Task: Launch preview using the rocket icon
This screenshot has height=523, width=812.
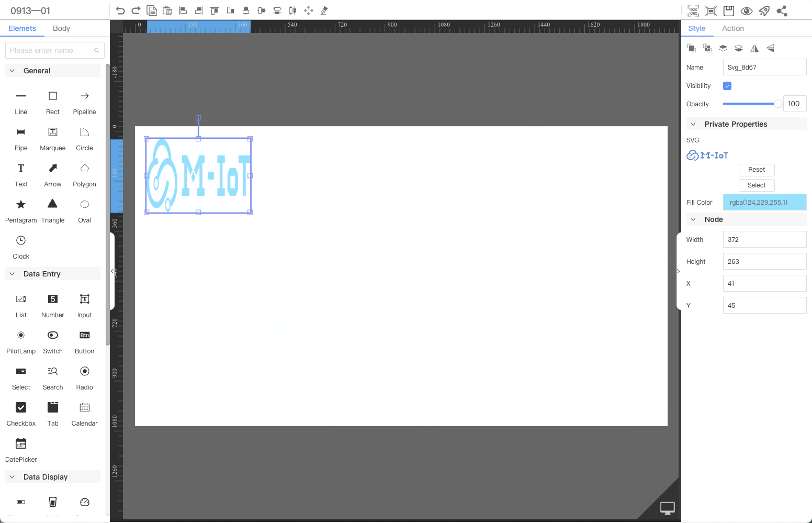Action: pos(764,10)
